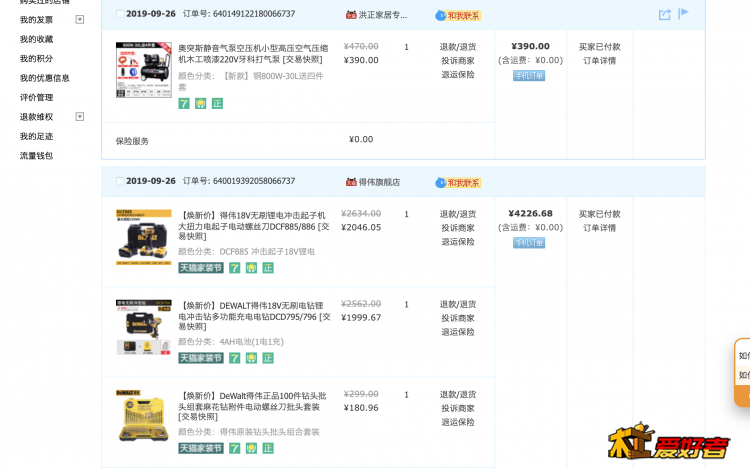Open DCD795 drill product thumbnail
The image size is (750, 469).
click(x=143, y=327)
